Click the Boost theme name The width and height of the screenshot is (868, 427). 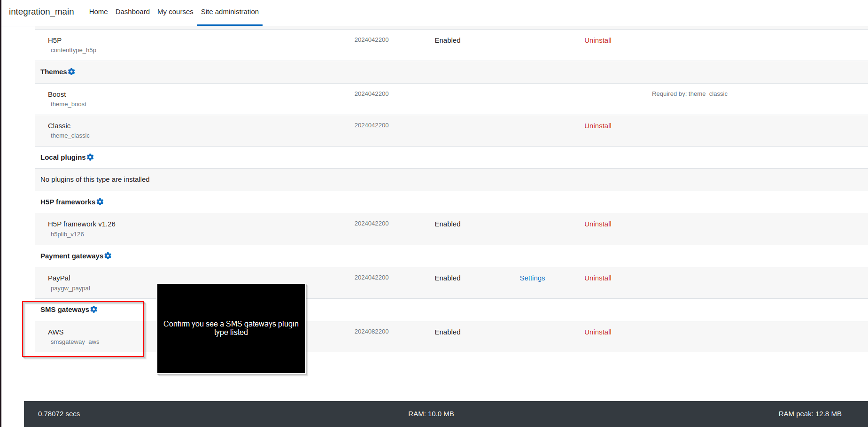tap(57, 94)
